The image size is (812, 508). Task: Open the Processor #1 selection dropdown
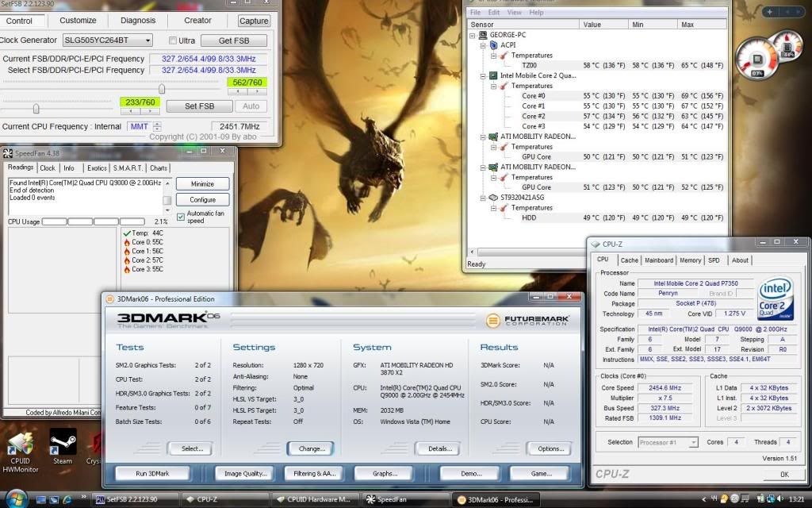[x=693, y=443]
